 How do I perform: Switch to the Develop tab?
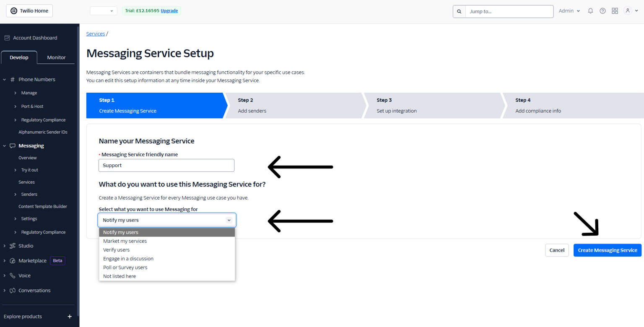pyautogui.click(x=19, y=57)
